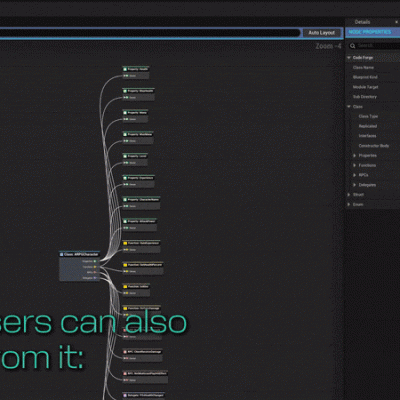Click the Property Mana node icon
Screen dimensions: 400x400
125,113
